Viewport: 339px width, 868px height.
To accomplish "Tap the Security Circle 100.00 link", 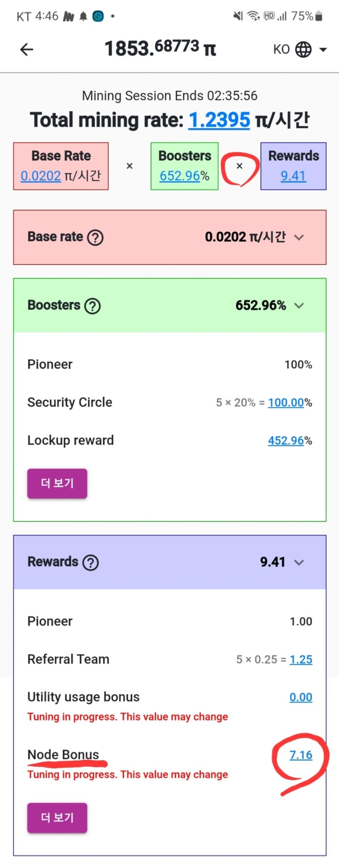I will click(x=286, y=403).
